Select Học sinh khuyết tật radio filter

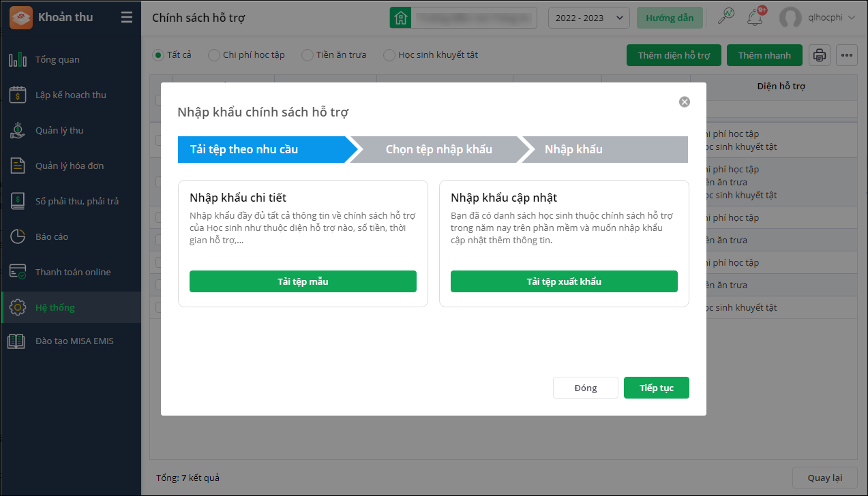(389, 55)
